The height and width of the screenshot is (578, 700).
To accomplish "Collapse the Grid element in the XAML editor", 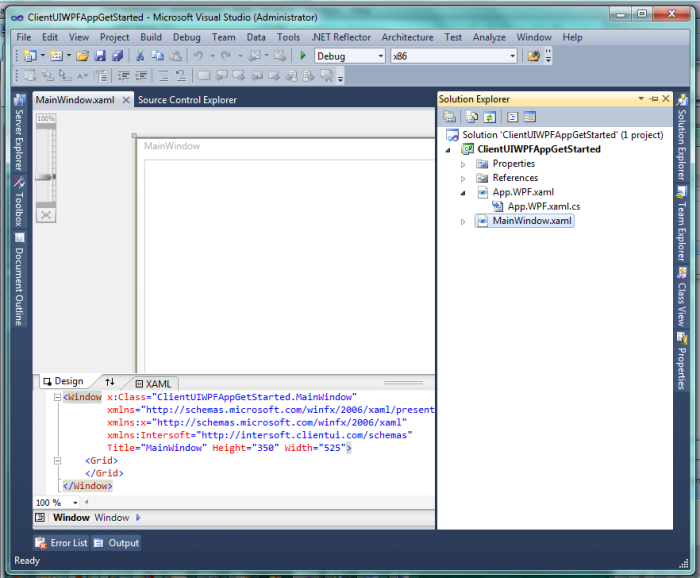I will tap(57, 461).
